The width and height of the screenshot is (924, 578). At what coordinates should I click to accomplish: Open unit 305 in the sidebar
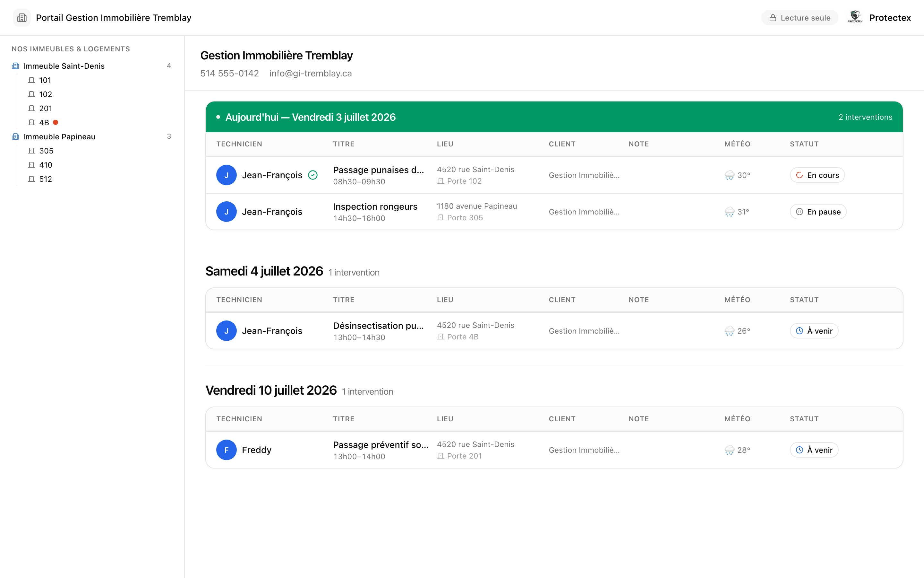pyautogui.click(x=46, y=151)
